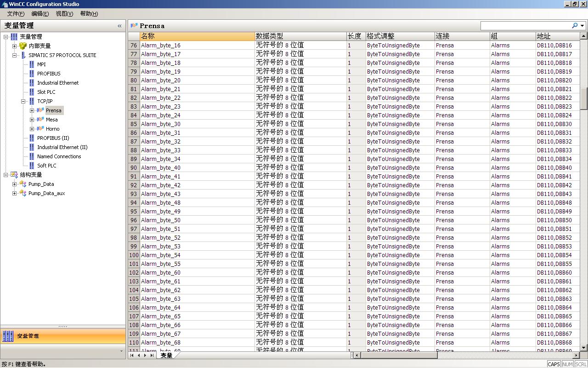Click the 变量管理 navigation bar button
Image resolution: width=588 pixels, height=368 pixels.
63,336
